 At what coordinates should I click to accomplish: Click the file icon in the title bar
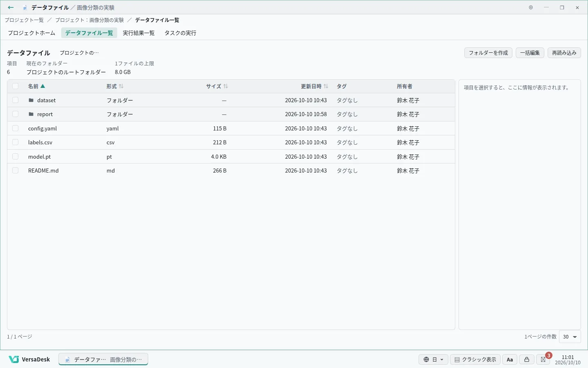pyautogui.click(x=25, y=8)
